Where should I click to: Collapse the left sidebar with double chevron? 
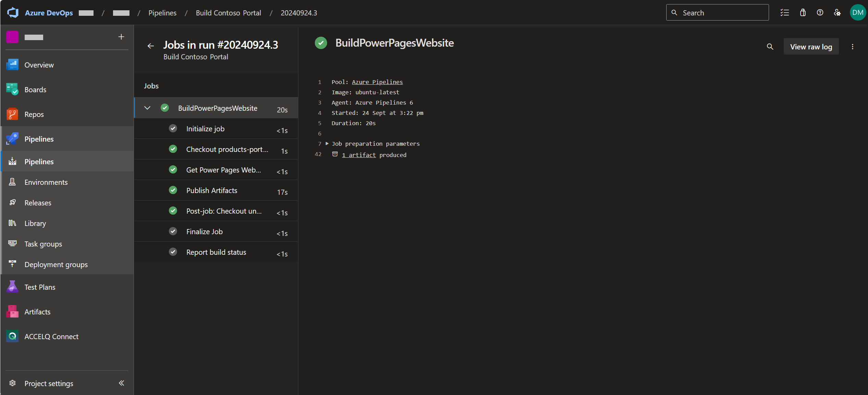tap(121, 383)
